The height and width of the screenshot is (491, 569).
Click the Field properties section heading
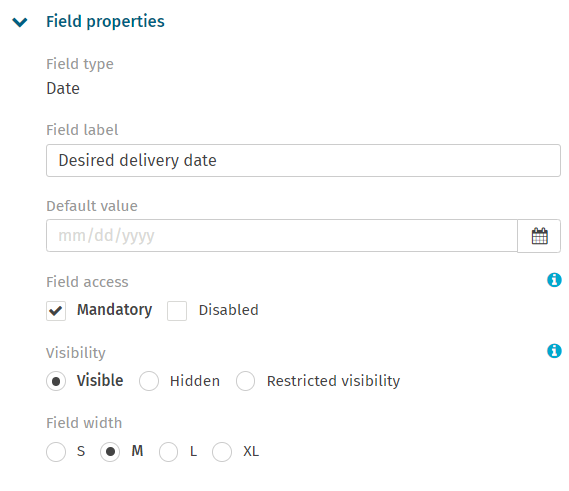[105, 21]
